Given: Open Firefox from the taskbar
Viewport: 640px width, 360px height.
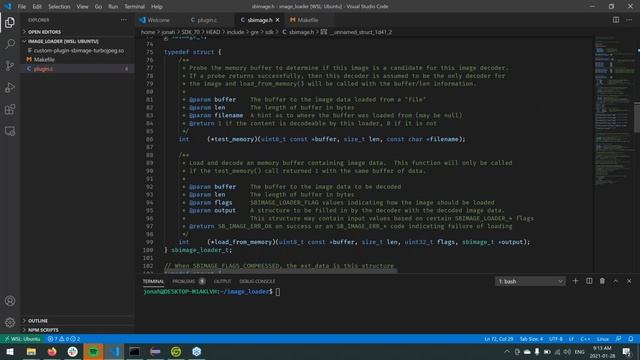Looking at the screenshot, I should (52, 351).
